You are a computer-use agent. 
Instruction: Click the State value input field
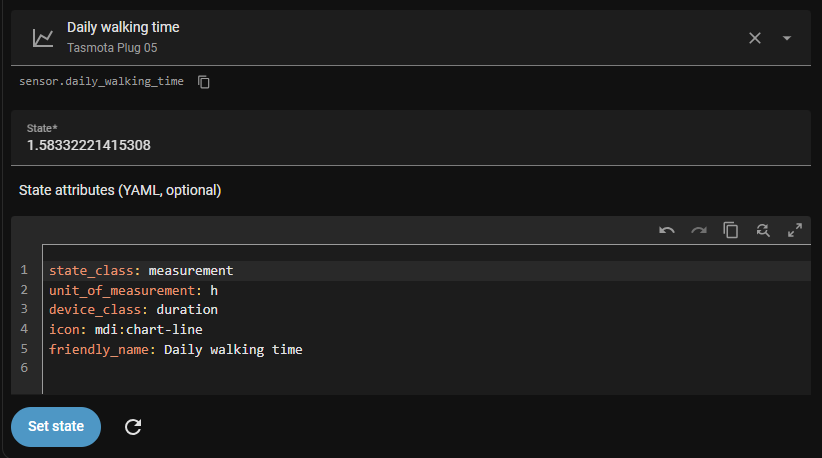coord(400,145)
